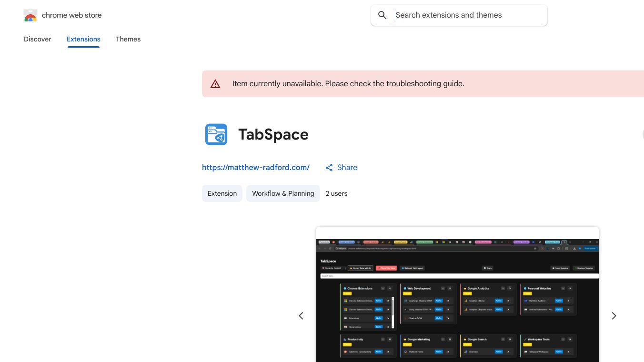Screen dimensions: 644x362
Task: Open the matthew-radford.com developer link
Action: (x=256, y=168)
